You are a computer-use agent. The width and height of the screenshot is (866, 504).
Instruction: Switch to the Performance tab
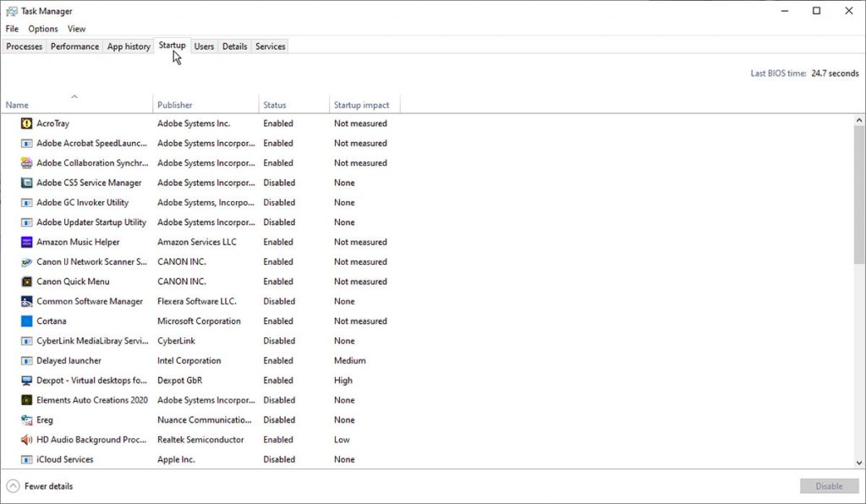pos(74,47)
